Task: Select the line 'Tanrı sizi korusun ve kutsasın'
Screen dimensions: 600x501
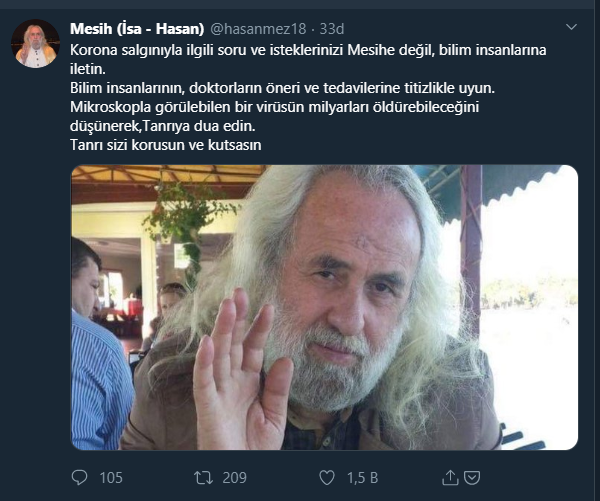Action: (166, 145)
